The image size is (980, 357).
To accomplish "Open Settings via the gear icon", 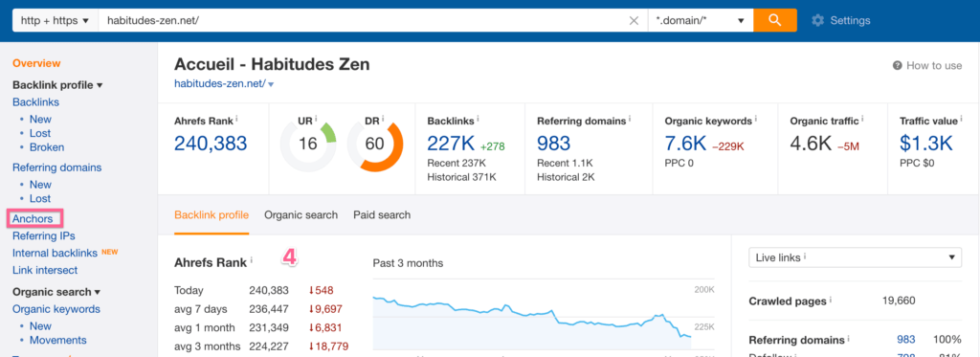I will click(817, 21).
